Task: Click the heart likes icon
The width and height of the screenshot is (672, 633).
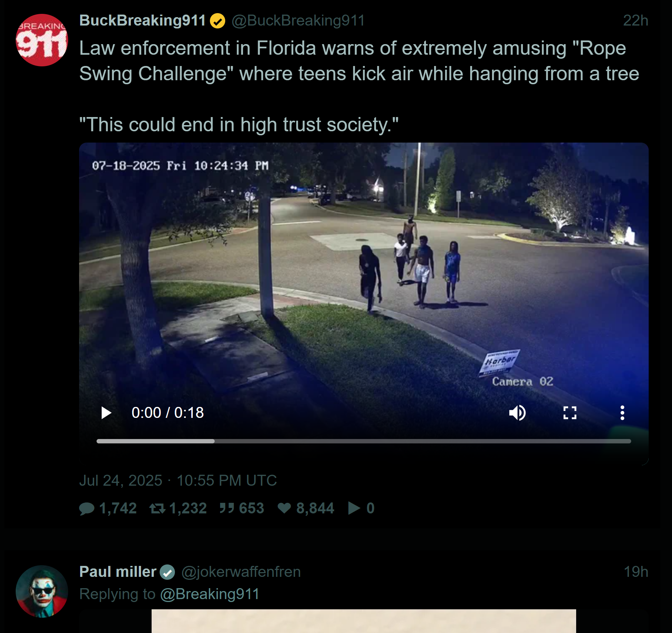Action: (284, 508)
